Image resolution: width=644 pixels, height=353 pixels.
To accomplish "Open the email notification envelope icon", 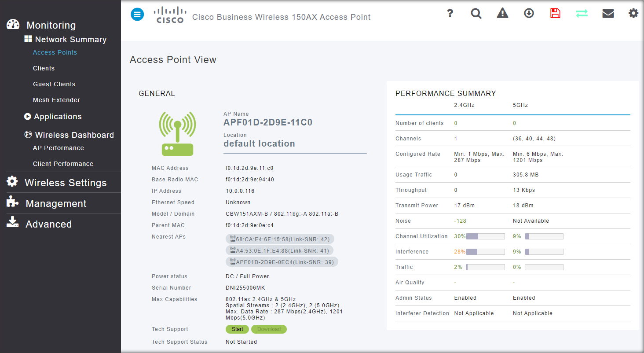I will tap(608, 13).
